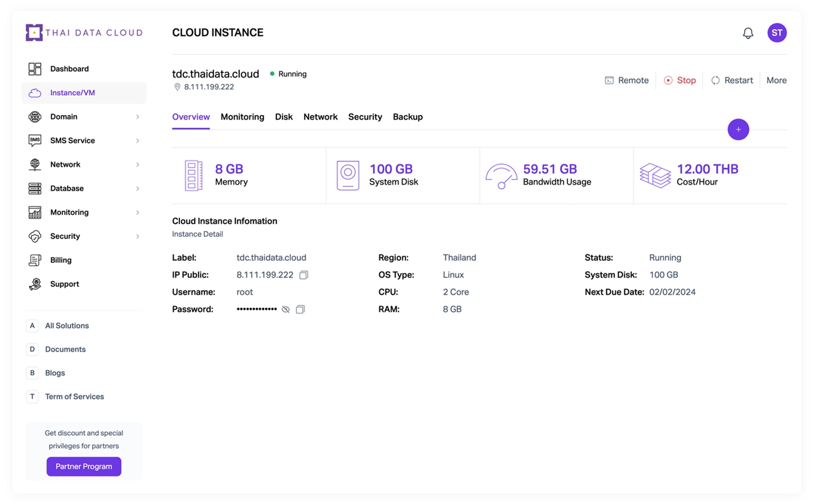This screenshot has width=814, height=504.
Task: Open the More actions menu
Action: (x=776, y=81)
